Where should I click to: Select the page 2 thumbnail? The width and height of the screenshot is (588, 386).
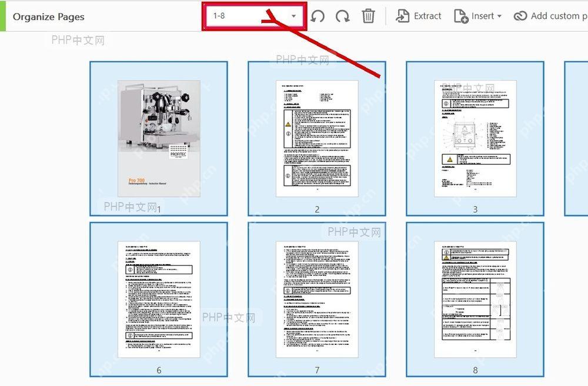[x=317, y=138]
